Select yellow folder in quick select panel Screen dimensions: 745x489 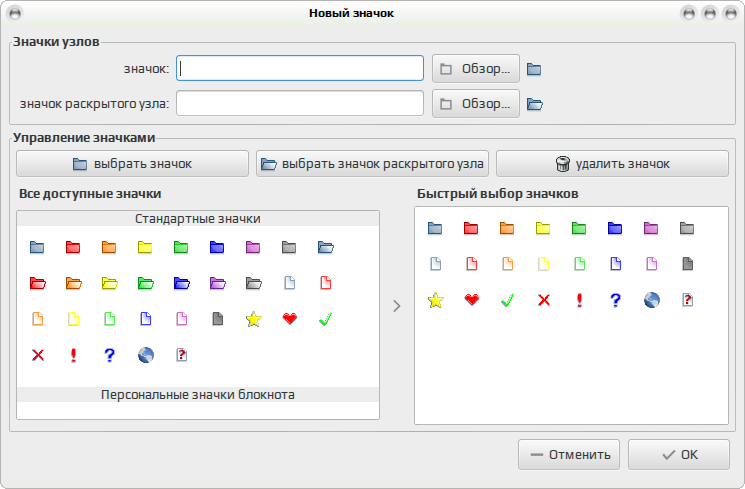pos(543,229)
